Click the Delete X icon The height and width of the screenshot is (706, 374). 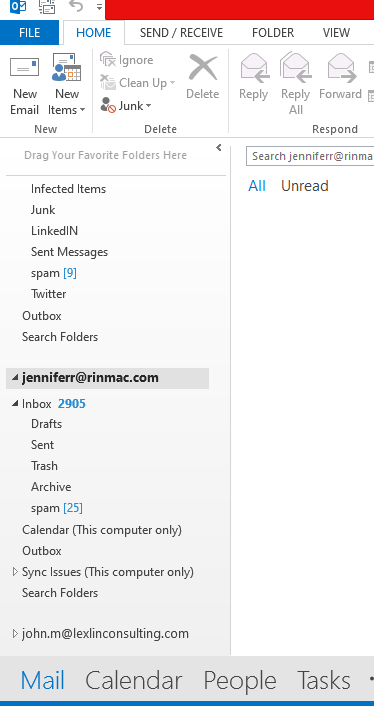point(203,68)
